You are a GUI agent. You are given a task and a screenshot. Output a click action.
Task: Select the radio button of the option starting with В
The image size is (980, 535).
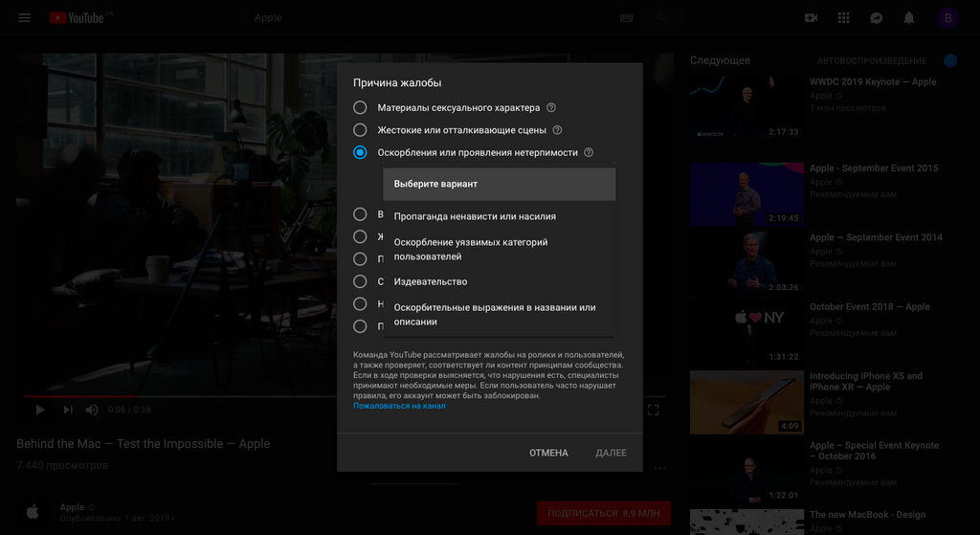(x=360, y=214)
